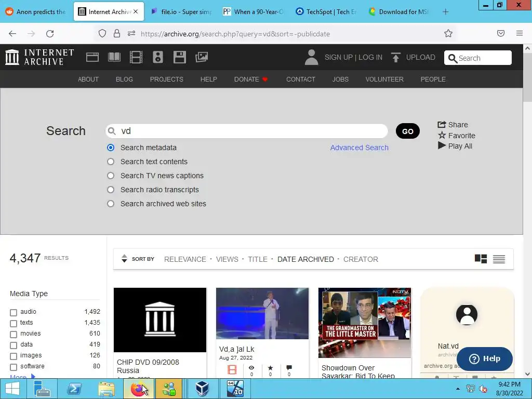The height and width of the screenshot is (399, 532).
Task: Save to Pocket icon in toolbar
Action: [x=501, y=33]
